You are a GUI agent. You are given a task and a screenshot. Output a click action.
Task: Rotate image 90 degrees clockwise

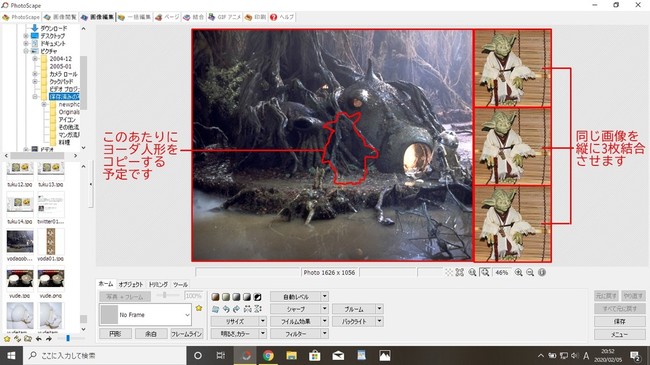tap(236, 309)
